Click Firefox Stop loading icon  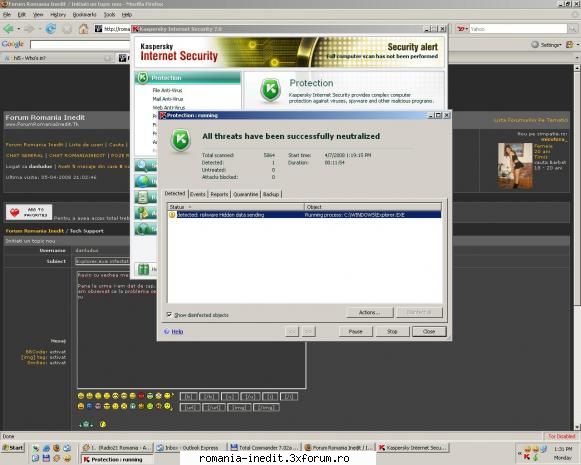click(x=67, y=29)
